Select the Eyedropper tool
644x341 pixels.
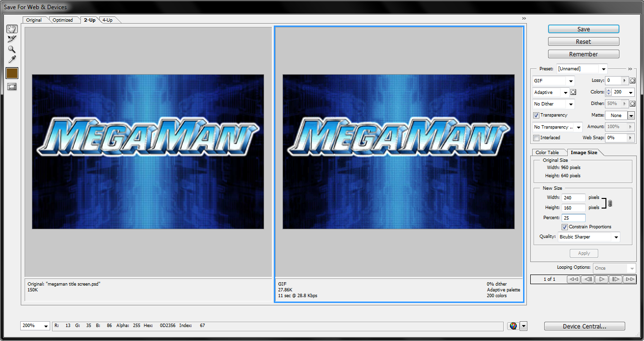click(12, 59)
